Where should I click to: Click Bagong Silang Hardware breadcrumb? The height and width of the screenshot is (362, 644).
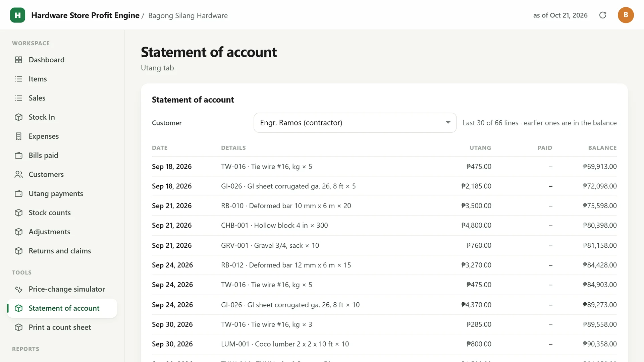(x=188, y=15)
